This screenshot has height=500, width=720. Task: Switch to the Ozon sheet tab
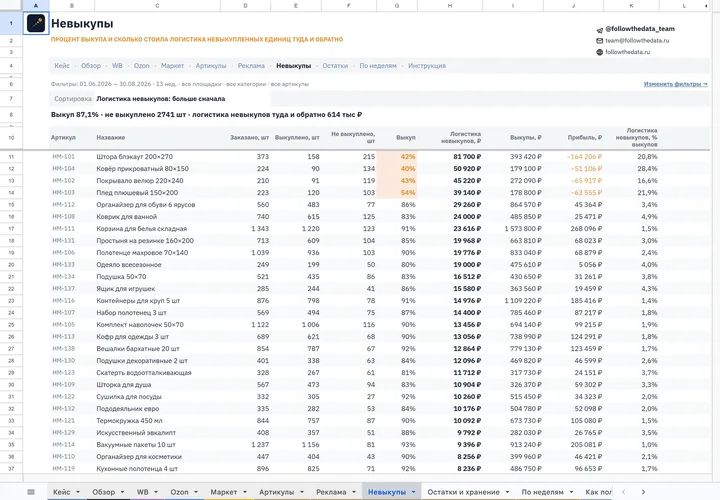point(180,492)
